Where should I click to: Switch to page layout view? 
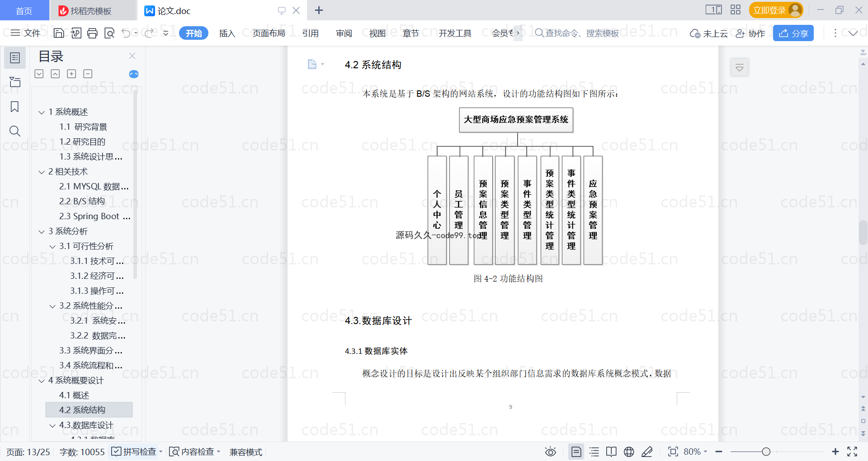pyautogui.click(x=576, y=452)
